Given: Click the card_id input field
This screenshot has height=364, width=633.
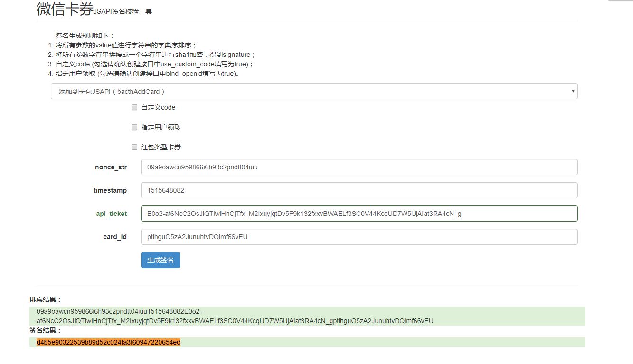Looking at the screenshot, I should (x=359, y=237).
